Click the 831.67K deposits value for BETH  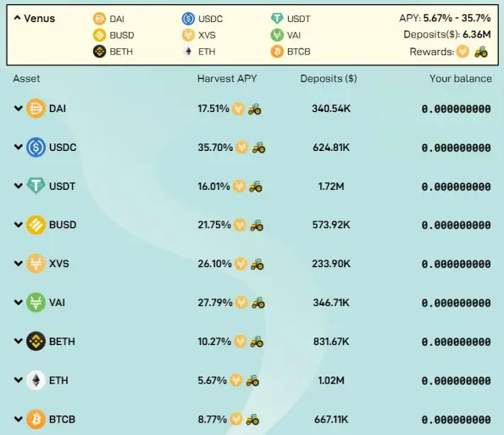tap(331, 342)
